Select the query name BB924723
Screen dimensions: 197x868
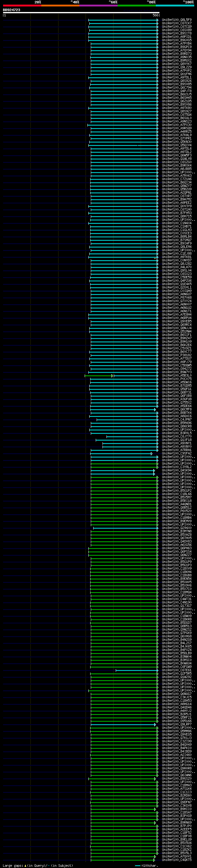tap(11, 10)
